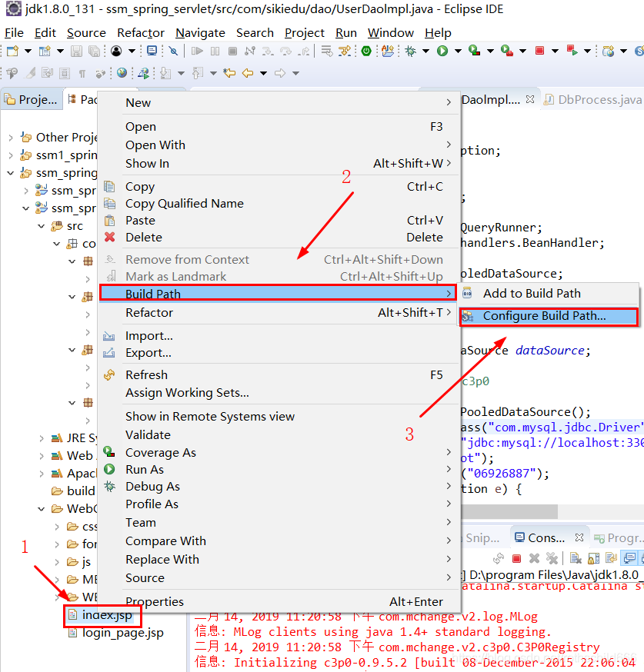Toggle Show Console When Output Changes icon
This screenshot has height=672, width=644.
[x=629, y=558]
